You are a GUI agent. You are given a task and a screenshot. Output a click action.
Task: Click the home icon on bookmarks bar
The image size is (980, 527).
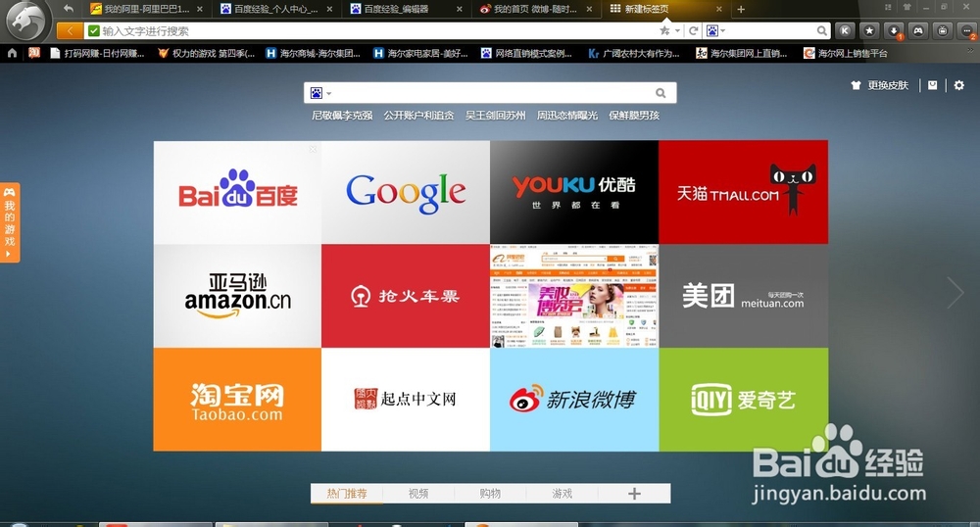coord(12,53)
